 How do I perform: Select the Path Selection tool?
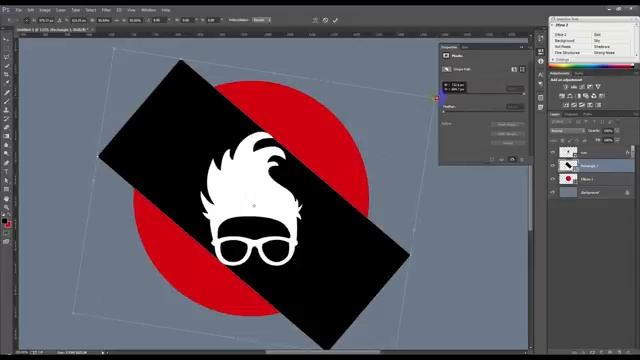(x=6, y=181)
